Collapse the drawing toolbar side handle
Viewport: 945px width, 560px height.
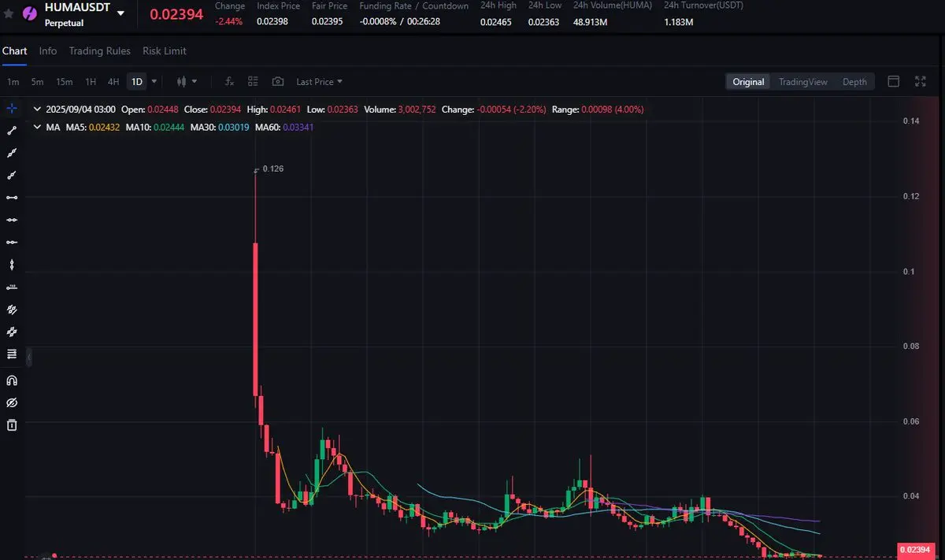(29, 358)
